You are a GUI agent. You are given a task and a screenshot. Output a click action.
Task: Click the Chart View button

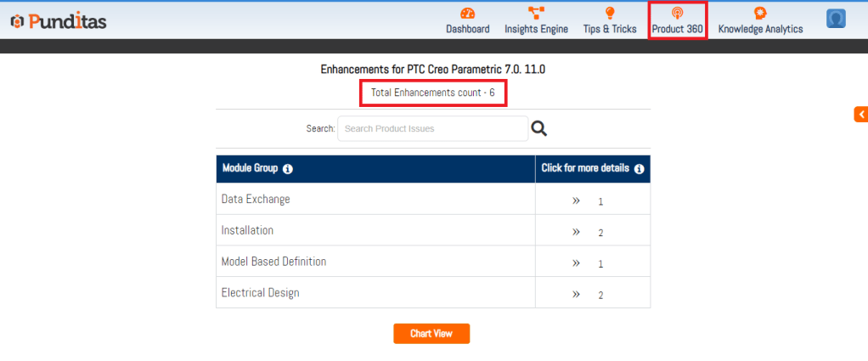(431, 334)
